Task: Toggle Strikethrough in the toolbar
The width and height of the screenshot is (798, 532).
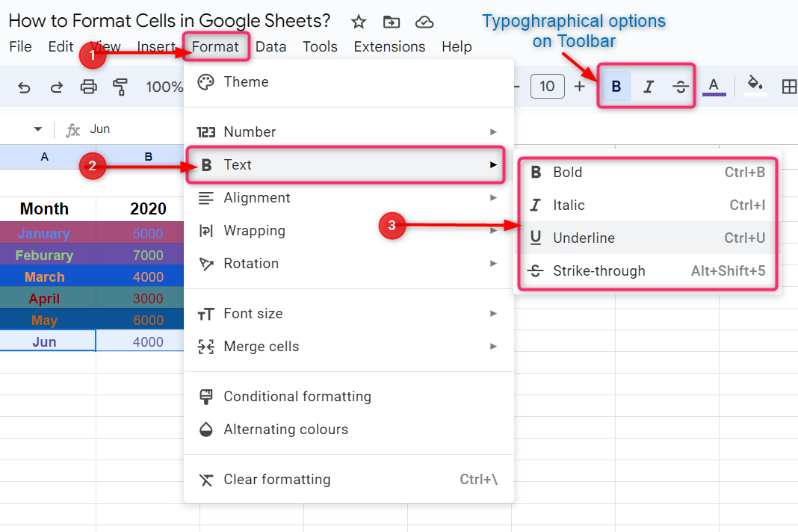Action: point(681,87)
